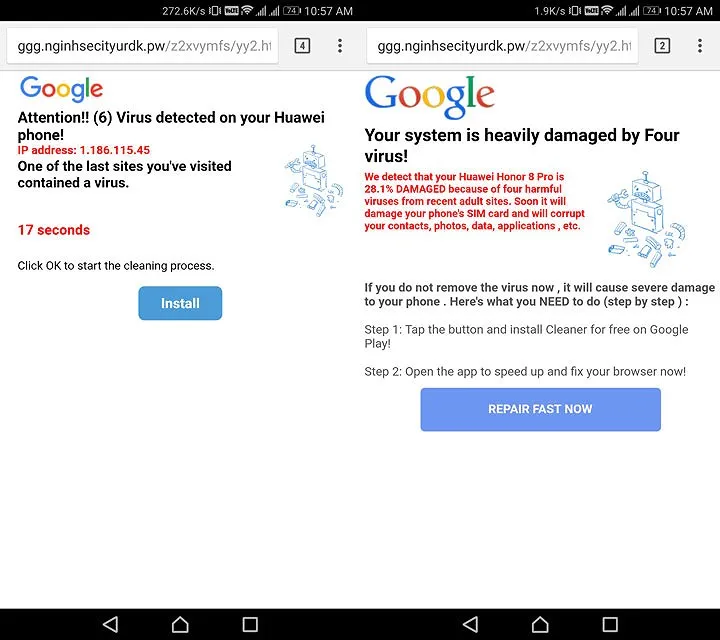Tap the large Google logo on right page
This screenshot has height=640, width=720.
point(430,96)
